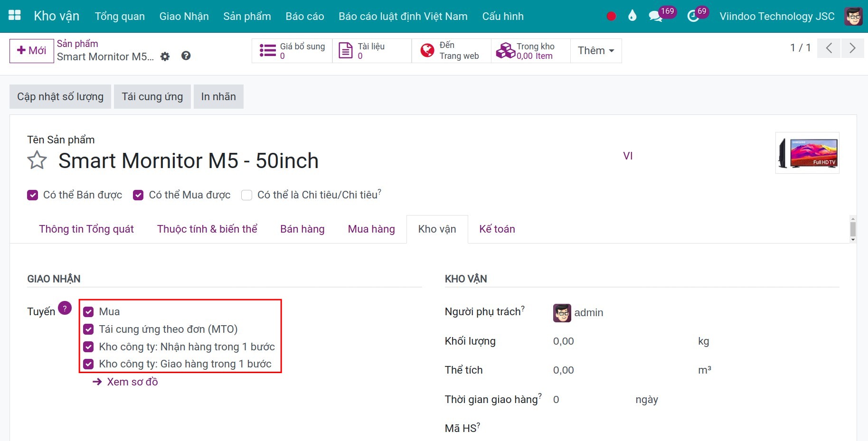Switch to the Mua hàng tab
Screen dimensions: 868x441
click(x=371, y=229)
